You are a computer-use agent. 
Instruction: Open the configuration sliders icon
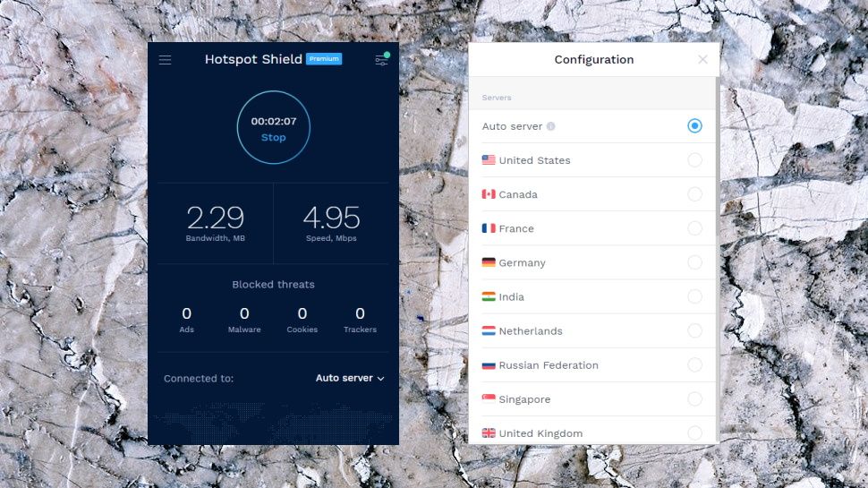(382, 59)
